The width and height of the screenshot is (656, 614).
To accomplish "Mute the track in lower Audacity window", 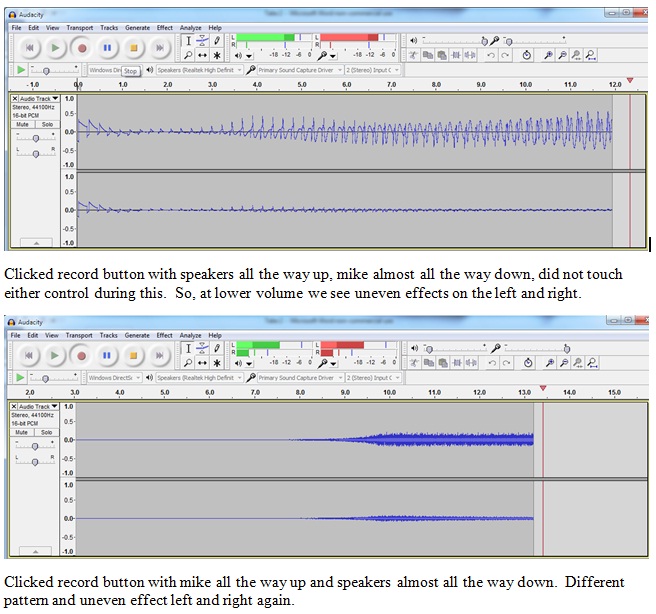I will pyautogui.click(x=21, y=432).
